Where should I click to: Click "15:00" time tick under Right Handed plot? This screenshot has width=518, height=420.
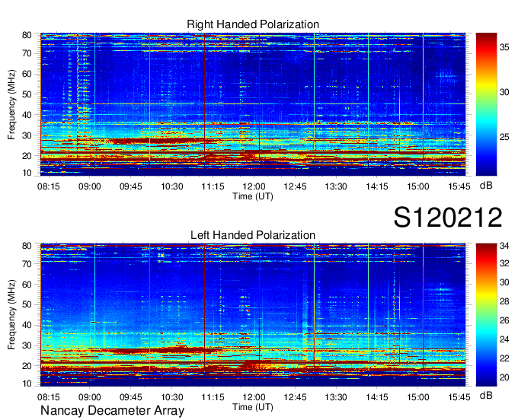418,186
